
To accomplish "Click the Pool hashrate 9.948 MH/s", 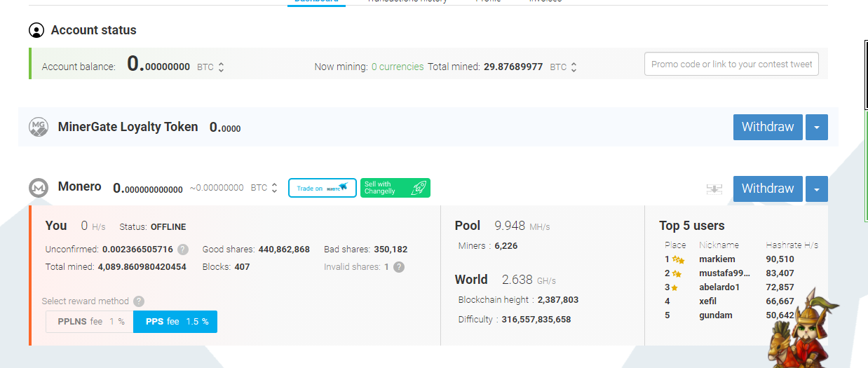I will pos(522,226).
